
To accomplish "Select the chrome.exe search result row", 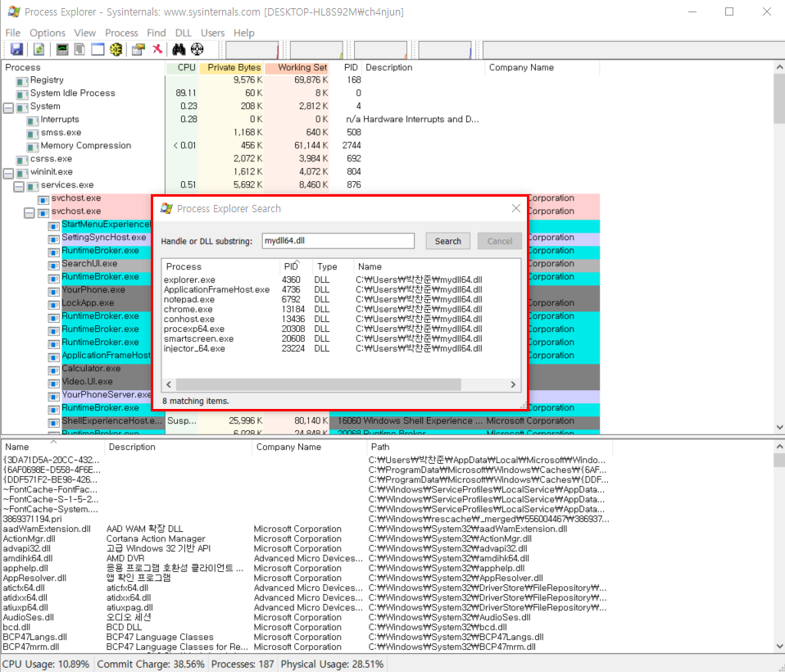I will pyautogui.click(x=340, y=310).
